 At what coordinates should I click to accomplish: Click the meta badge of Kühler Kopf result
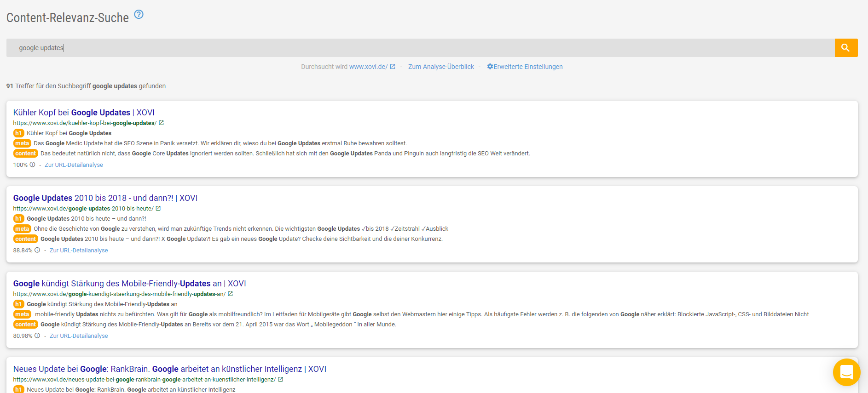(x=22, y=143)
